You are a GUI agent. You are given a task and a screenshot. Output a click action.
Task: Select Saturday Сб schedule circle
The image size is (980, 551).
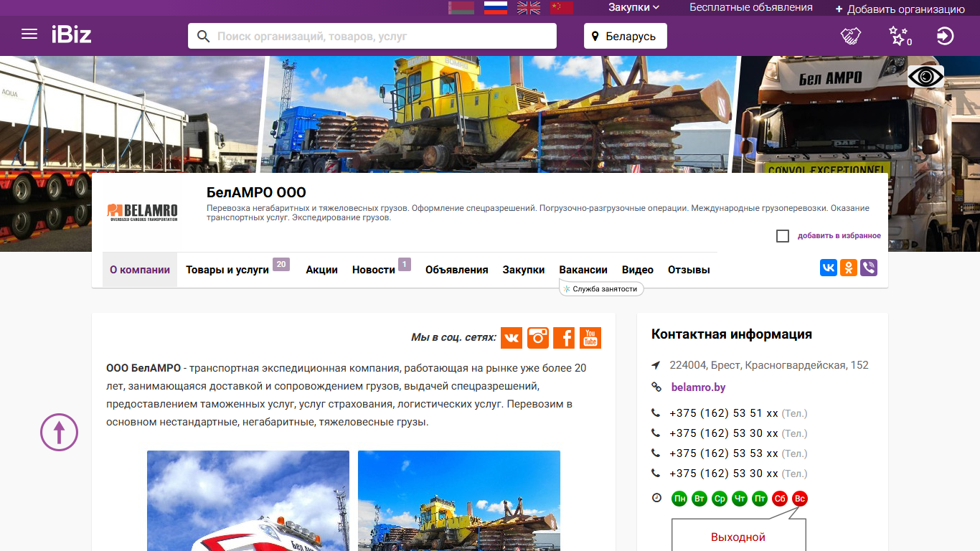click(x=780, y=498)
